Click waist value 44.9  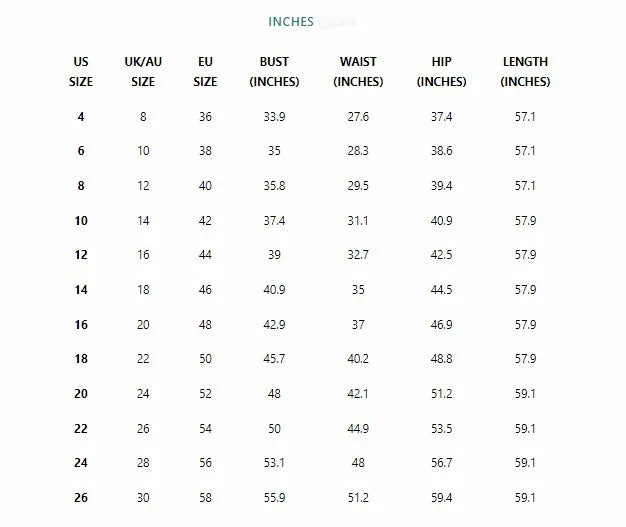pyautogui.click(x=358, y=429)
